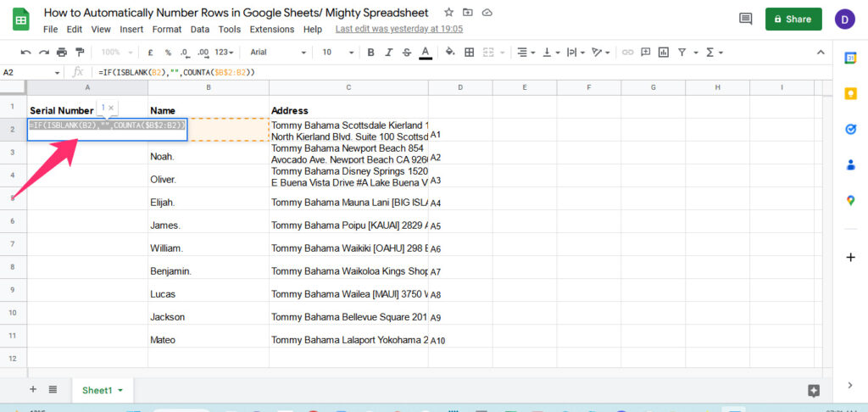Open the Help menu

(x=313, y=30)
